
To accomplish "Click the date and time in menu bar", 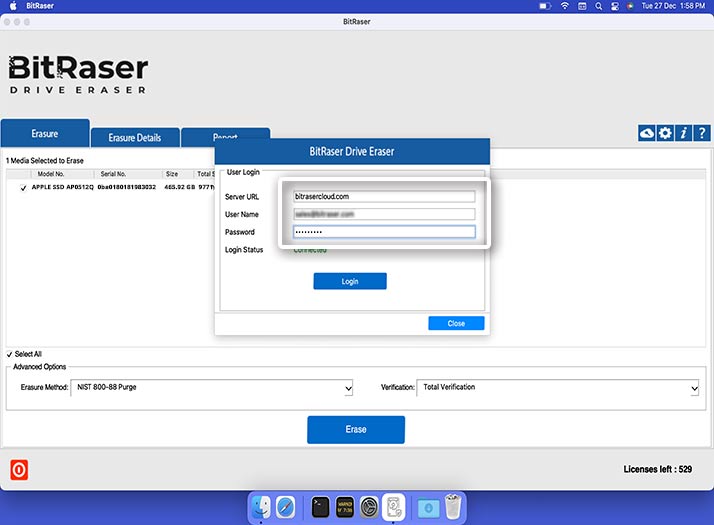I will click(x=673, y=6).
